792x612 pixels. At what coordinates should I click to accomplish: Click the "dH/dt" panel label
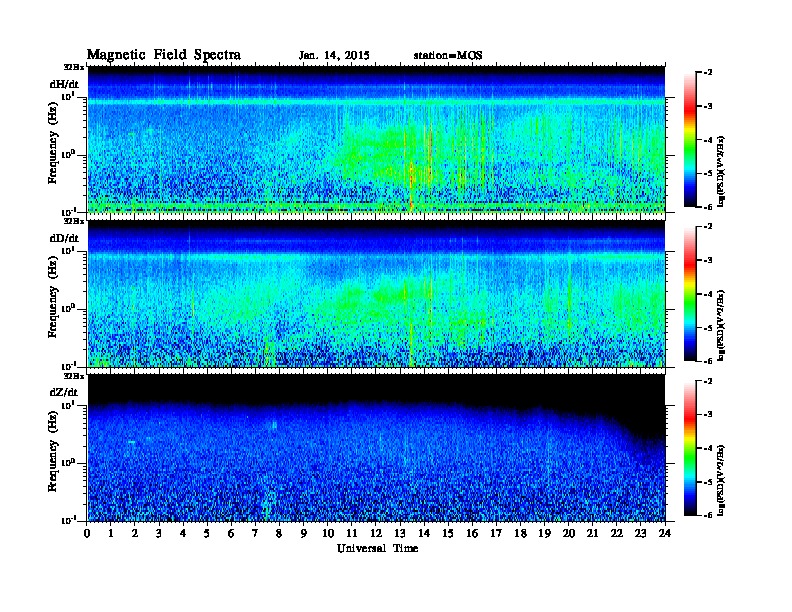tap(64, 84)
